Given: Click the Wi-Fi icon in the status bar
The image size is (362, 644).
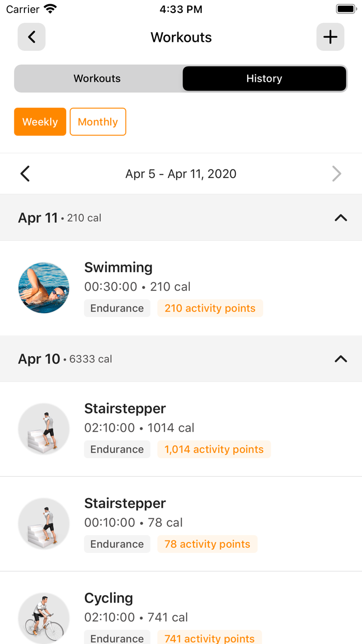Looking at the screenshot, I should coord(48,8).
